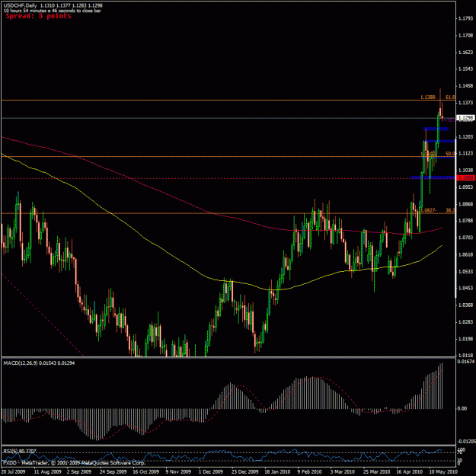Click the 1.0368 price axis value
Image resolution: width=476 pixels, height=476 pixels.
tap(465, 305)
